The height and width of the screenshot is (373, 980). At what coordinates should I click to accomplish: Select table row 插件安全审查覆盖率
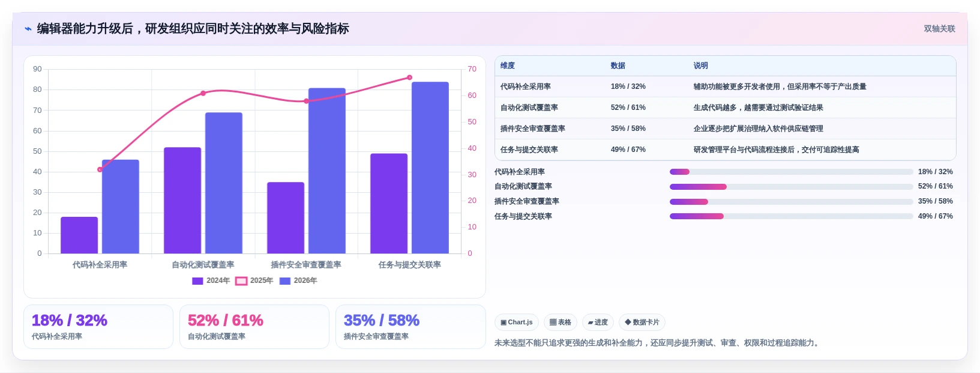click(x=725, y=129)
